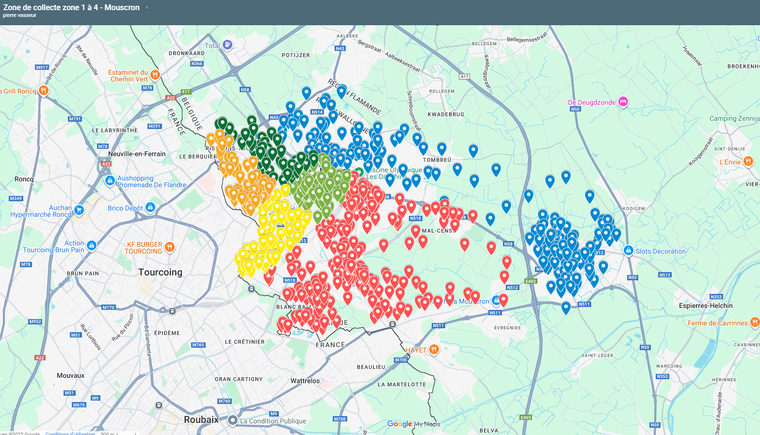Select the Ferme de Cavrinnes restaurant icon
The width and height of the screenshot is (760, 435).
click(754, 322)
